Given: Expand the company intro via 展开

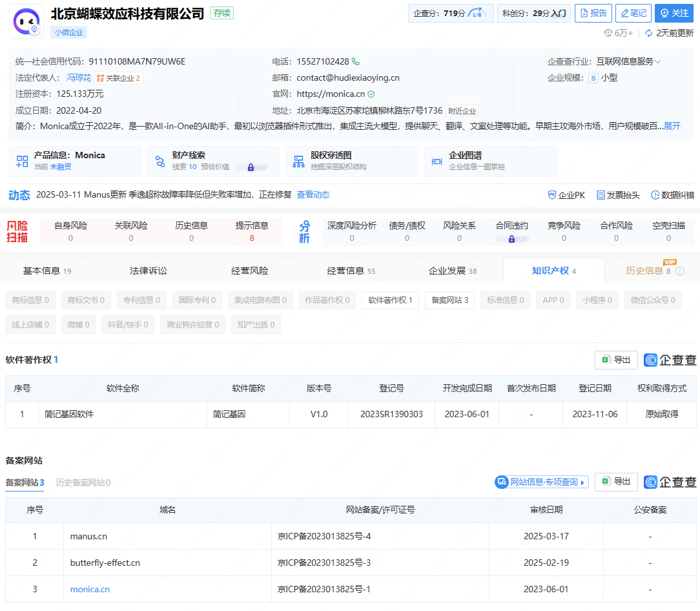Looking at the screenshot, I should (672, 127).
